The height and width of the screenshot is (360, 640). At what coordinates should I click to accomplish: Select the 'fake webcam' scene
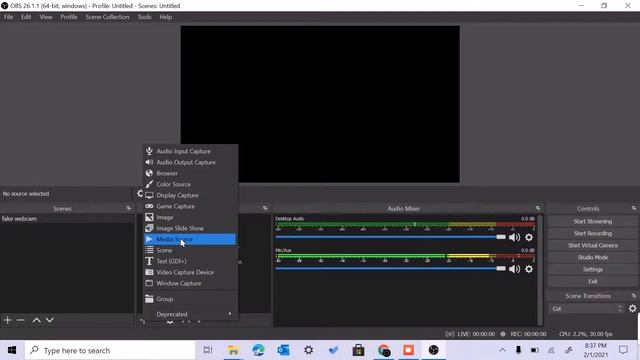pos(67,219)
